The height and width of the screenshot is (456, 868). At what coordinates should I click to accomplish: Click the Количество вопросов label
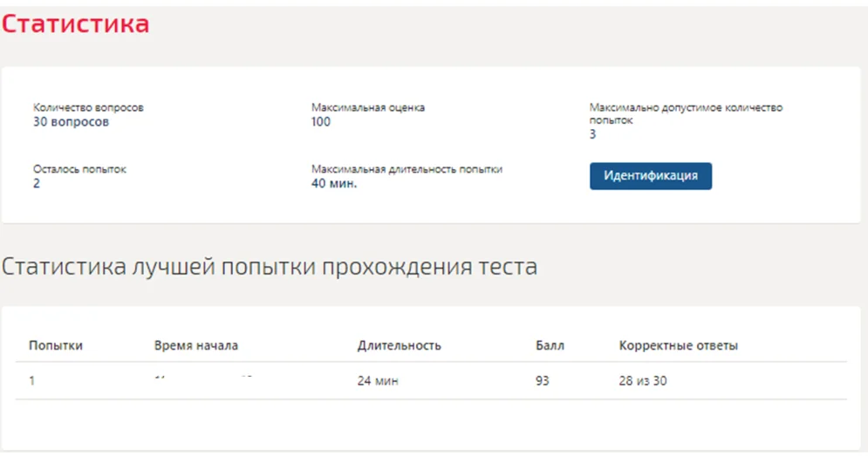(88, 107)
